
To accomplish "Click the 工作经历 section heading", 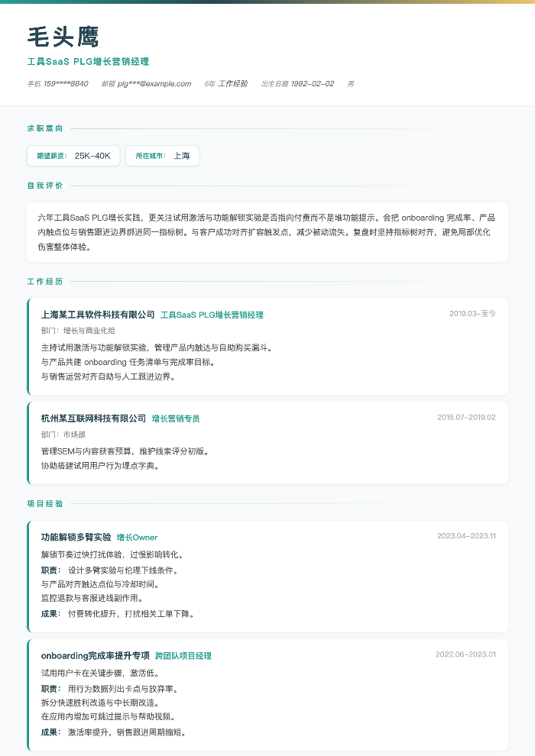I will (45, 282).
